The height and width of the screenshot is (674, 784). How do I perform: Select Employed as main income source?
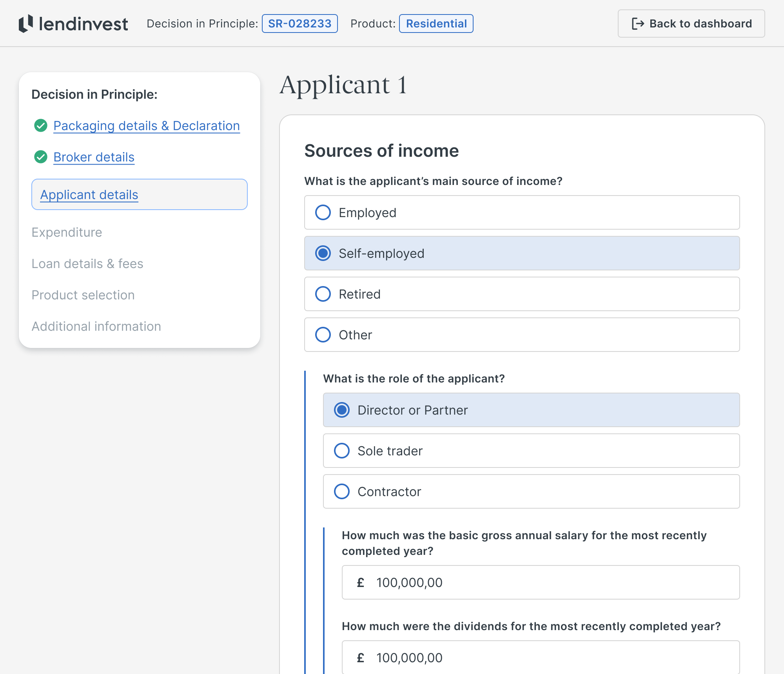(x=323, y=213)
